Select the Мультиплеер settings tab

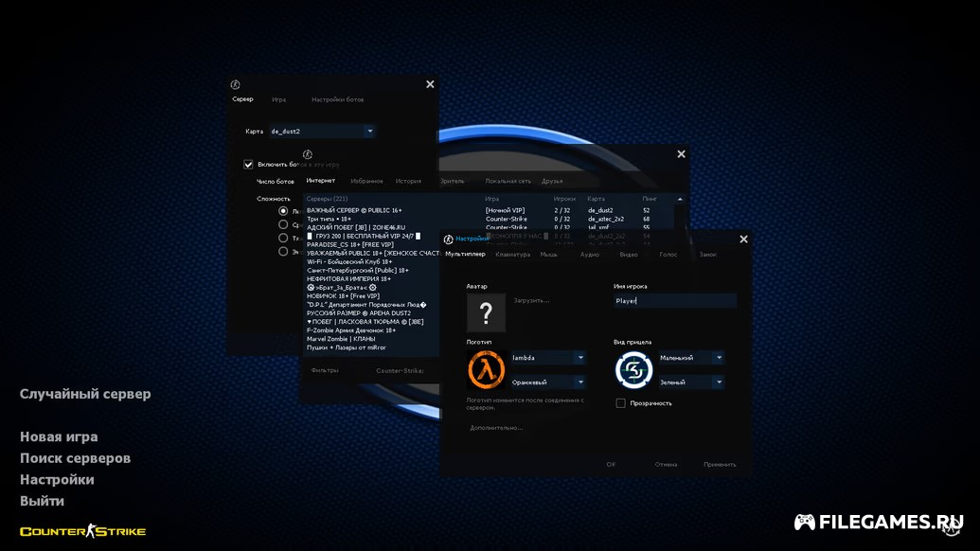[465, 255]
